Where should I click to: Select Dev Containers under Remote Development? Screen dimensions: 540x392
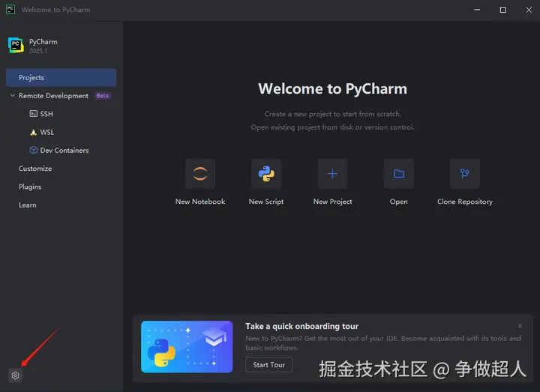pyautogui.click(x=64, y=151)
